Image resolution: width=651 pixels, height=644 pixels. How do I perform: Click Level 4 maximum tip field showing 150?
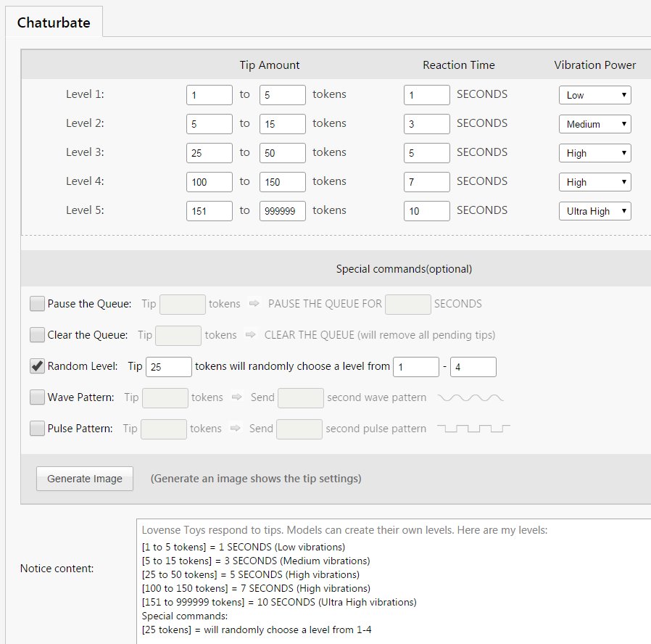pos(282,182)
